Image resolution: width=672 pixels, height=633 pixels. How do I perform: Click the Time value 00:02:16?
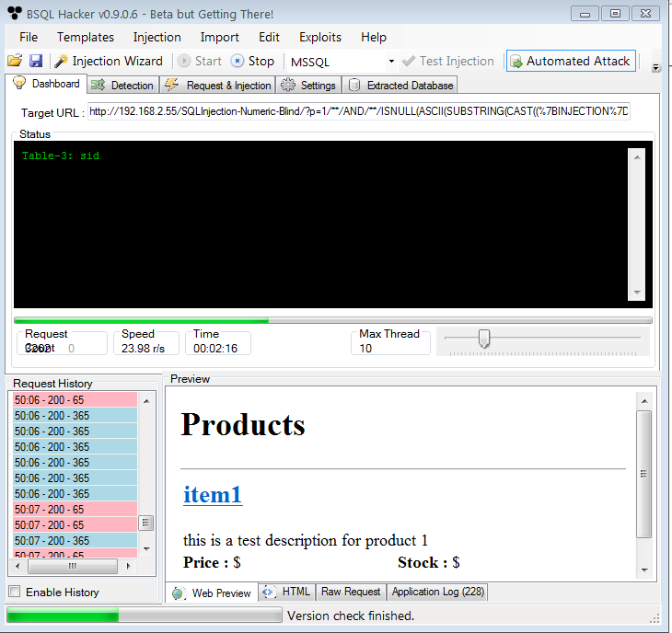click(x=215, y=348)
